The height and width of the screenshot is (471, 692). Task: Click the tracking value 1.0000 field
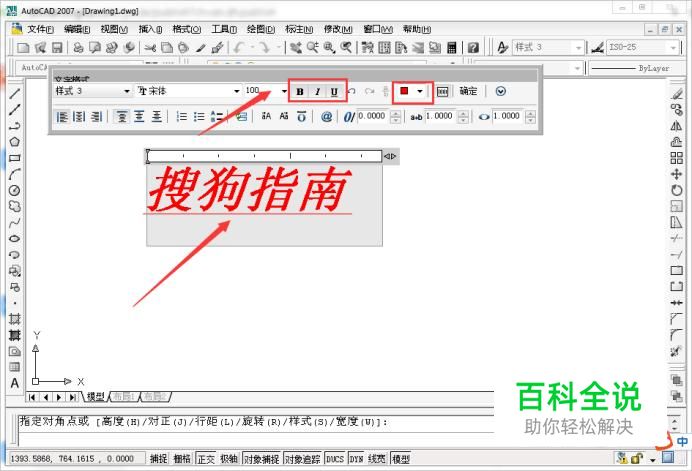tap(441, 116)
